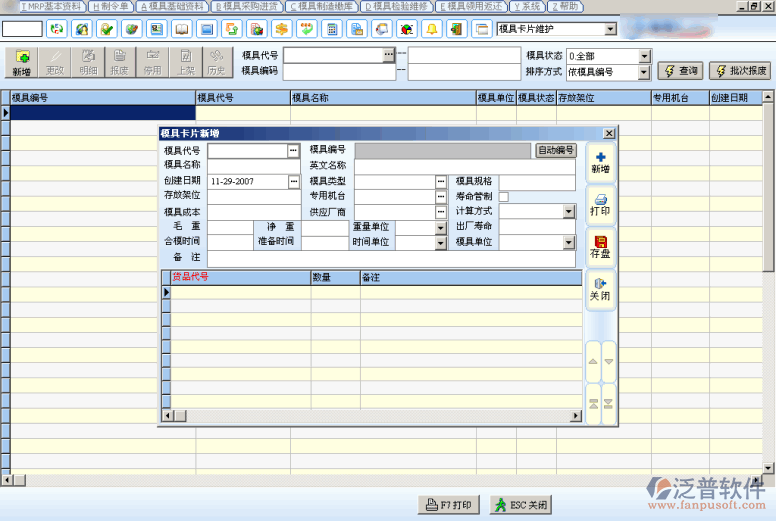Click the 新增 icon in the main toolbar

[x=21, y=62]
